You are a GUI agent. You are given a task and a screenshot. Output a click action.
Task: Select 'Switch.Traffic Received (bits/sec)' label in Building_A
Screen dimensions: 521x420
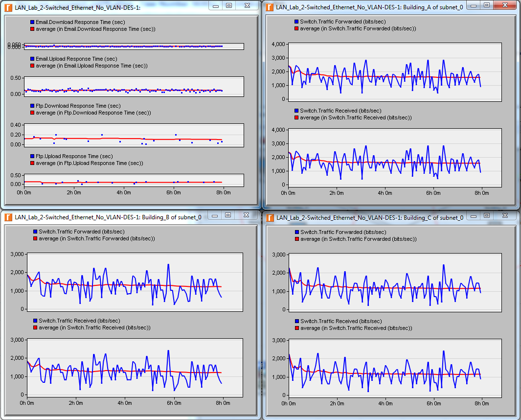coord(340,111)
